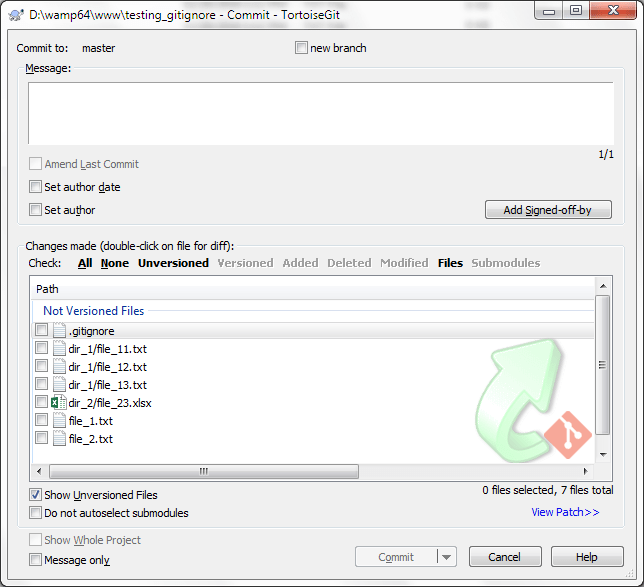644x587 pixels.
Task: Select None in the Check row
Action: point(115,263)
